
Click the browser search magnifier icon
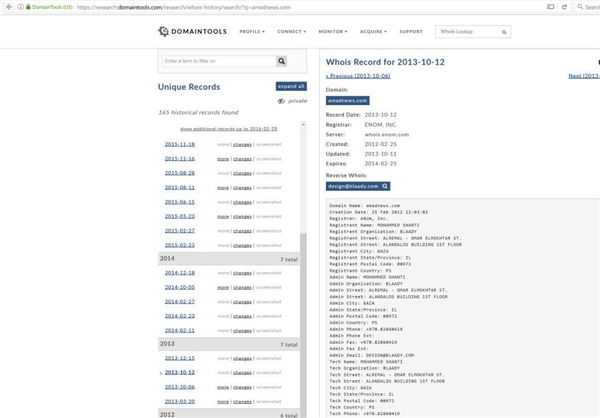pos(580,7)
